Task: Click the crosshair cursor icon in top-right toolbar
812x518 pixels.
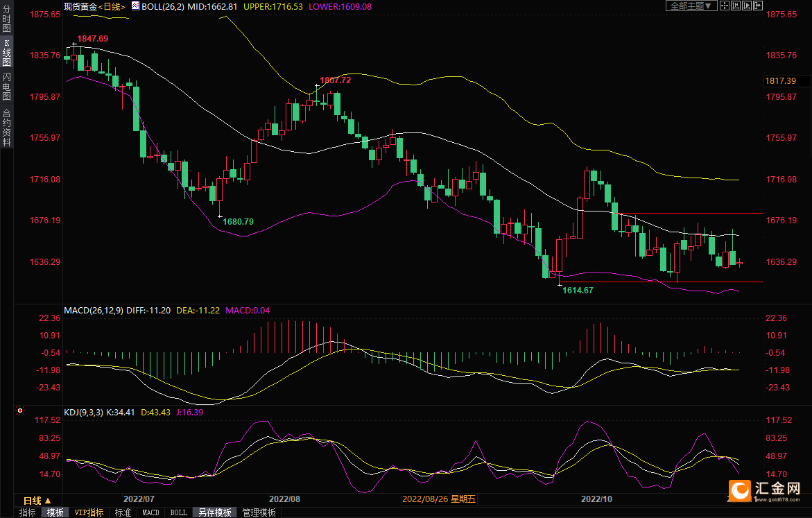Action: click(724, 6)
